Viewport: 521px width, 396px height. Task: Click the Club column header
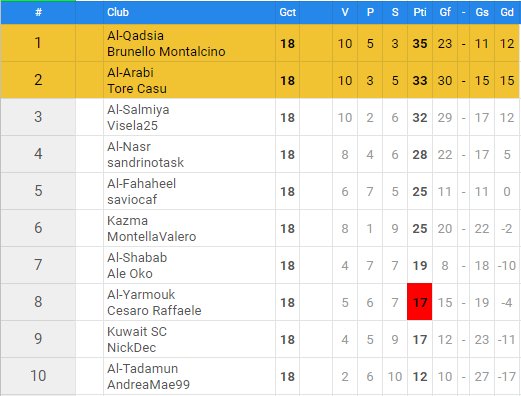(x=118, y=12)
